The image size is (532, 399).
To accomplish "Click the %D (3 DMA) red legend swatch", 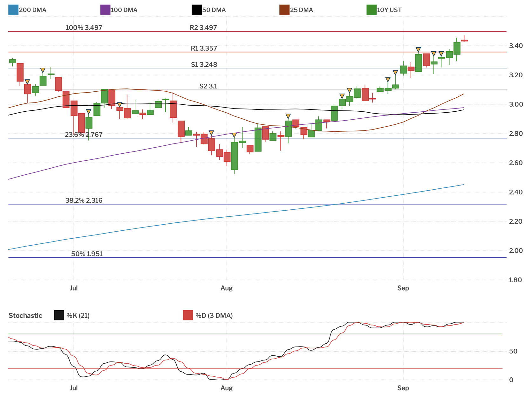I will click(188, 315).
